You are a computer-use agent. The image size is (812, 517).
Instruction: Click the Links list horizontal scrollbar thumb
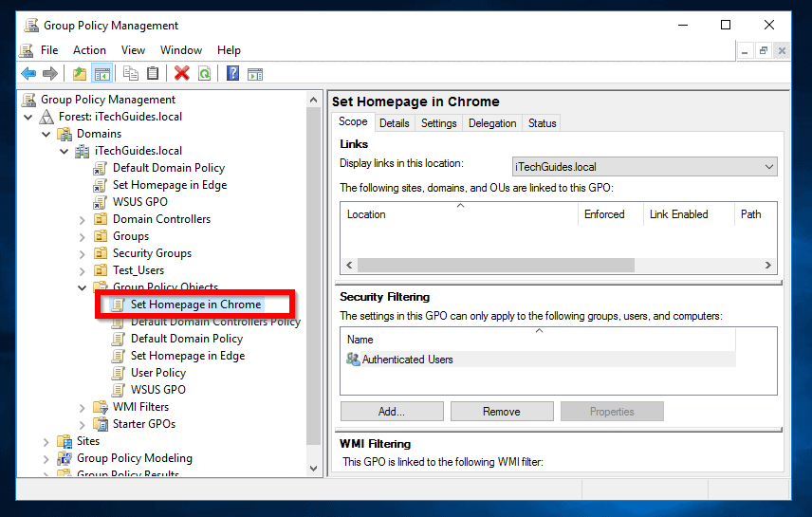496,266
